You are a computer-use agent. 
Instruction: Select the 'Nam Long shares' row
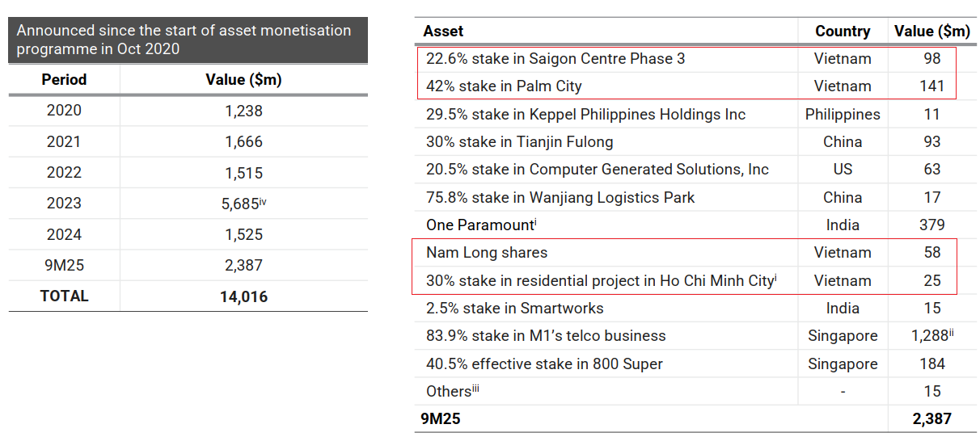486,253
